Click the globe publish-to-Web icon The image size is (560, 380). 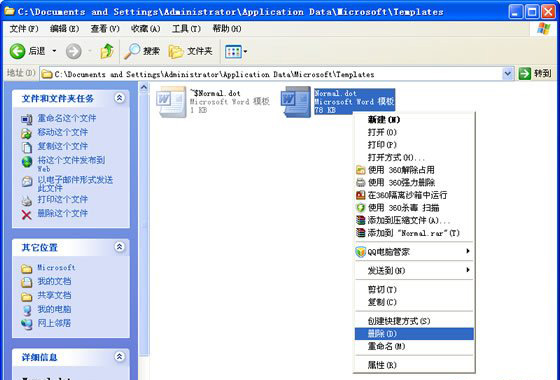pos(27,161)
